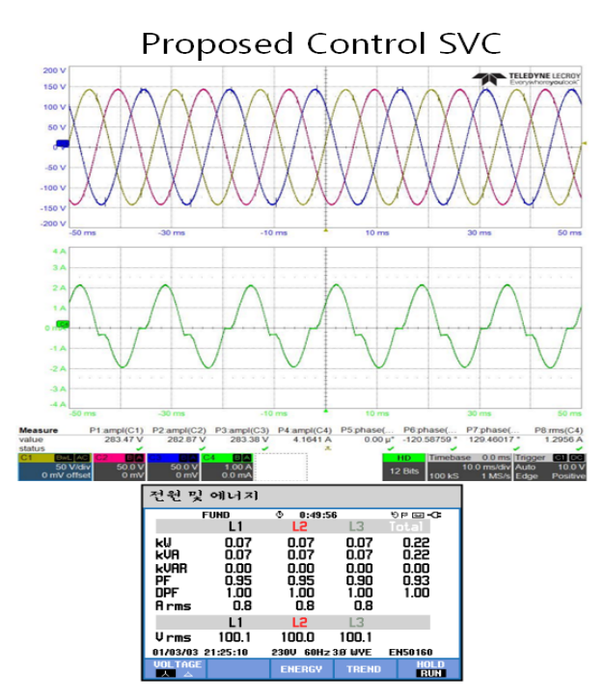Toggle the HD 12 Bits indicator
605x700 pixels.
404,467
